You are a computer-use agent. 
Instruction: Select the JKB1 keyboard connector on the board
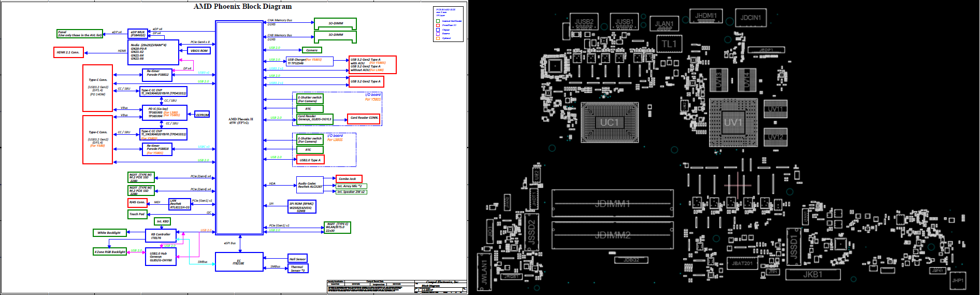(x=813, y=274)
